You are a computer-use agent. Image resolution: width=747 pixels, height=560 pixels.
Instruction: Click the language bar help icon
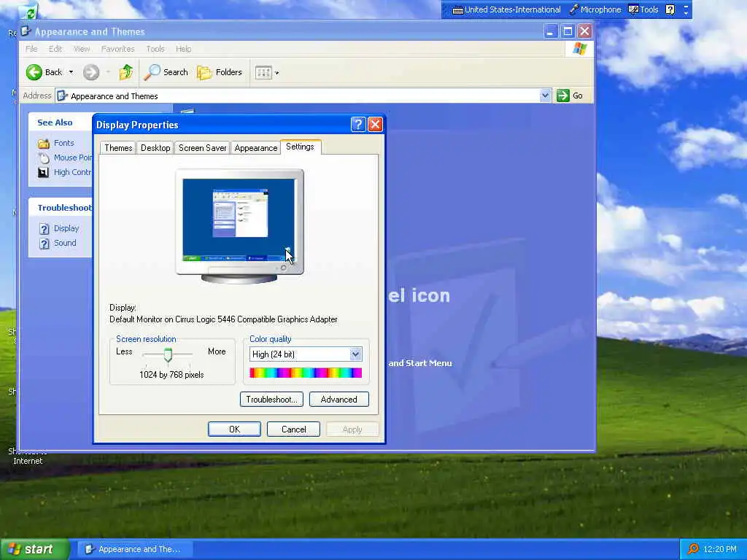pyautogui.click(x=670, y=9)
